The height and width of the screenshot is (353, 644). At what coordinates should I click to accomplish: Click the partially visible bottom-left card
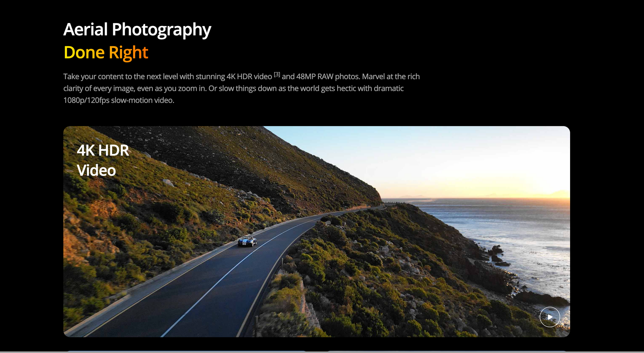click(x=186, y=351)
